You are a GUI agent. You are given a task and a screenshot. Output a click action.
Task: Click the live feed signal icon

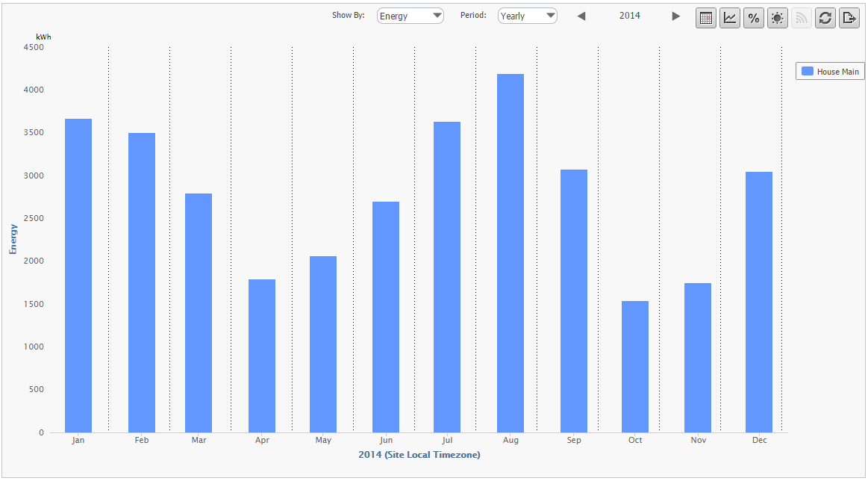coord(802,18)
